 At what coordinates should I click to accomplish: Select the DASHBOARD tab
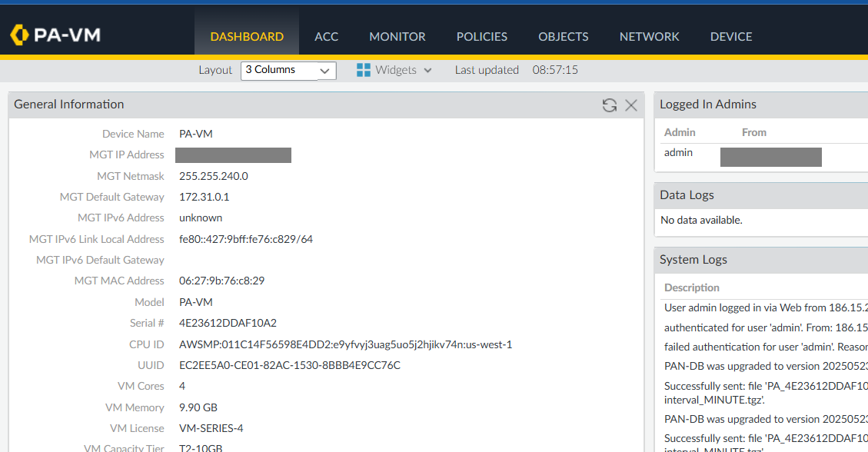click(247, 36)
